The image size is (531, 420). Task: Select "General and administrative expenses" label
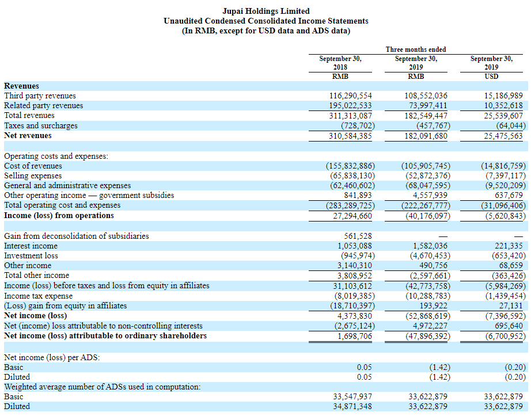point(67,185)
